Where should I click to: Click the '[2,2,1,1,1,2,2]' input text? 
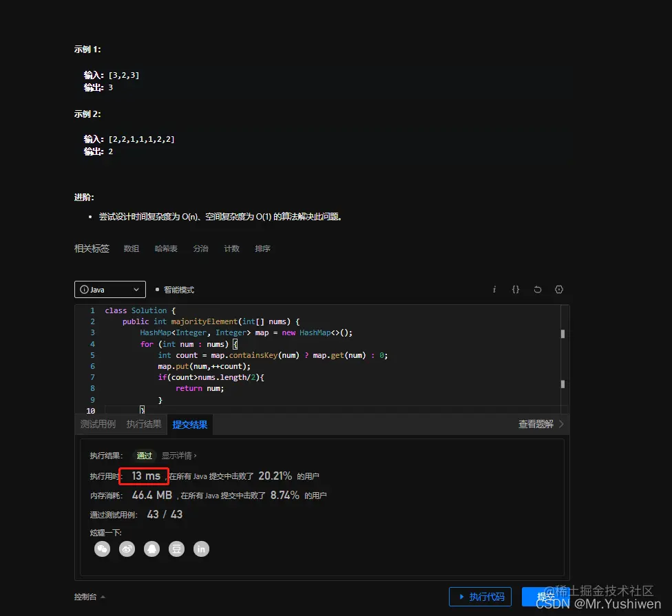point(141,139)
